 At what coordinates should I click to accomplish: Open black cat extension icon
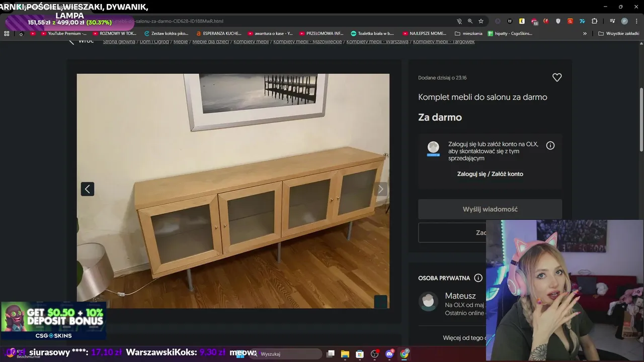(510, 21)
